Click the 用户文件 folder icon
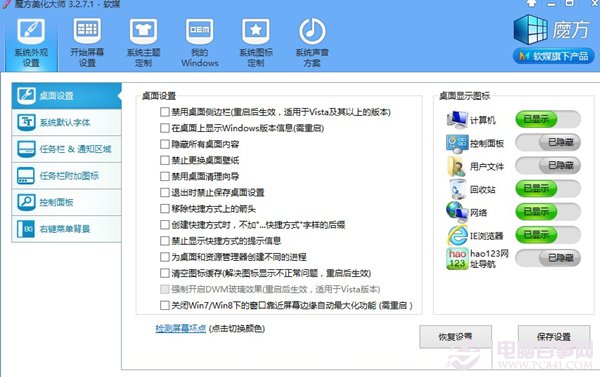The image size is (600, 377). pos(457,166)
